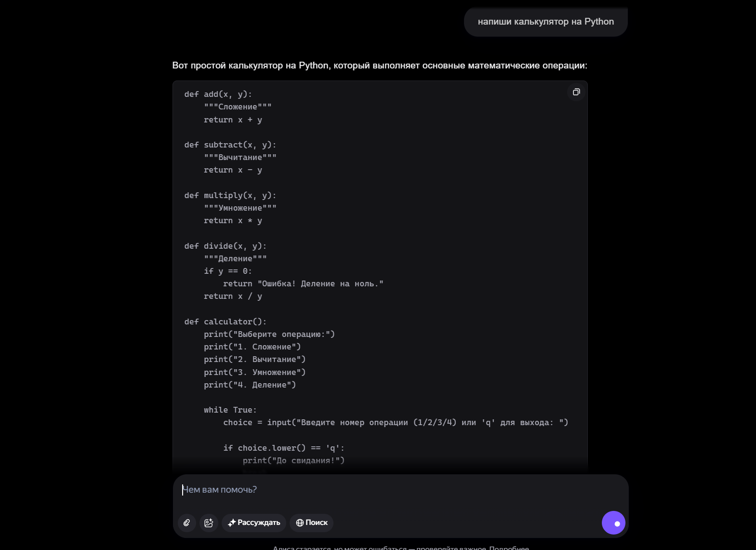The width and height of the screenshot is (756, 550).
Task: Enable the Поиск web search mode
Action: [311, 523]
